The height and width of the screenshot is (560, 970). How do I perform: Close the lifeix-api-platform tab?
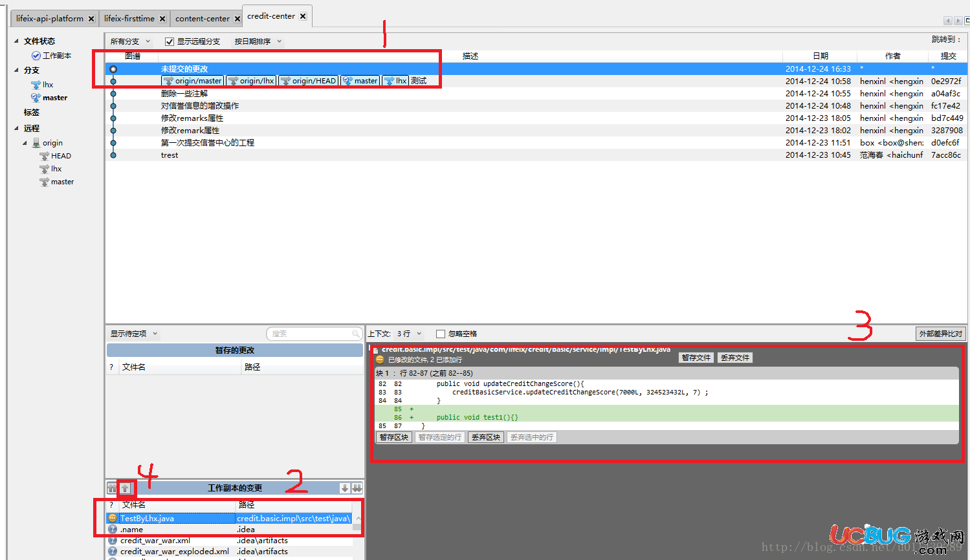click(x=91, y=19)
